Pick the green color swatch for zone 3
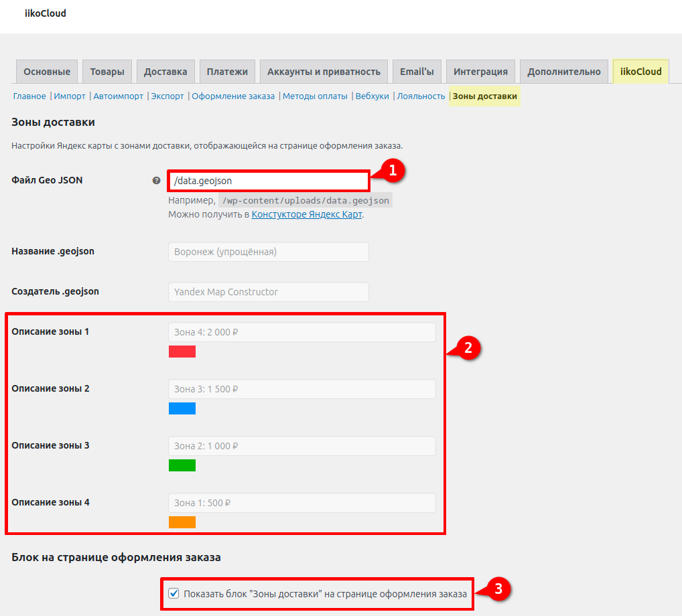 tap(182, 465)
